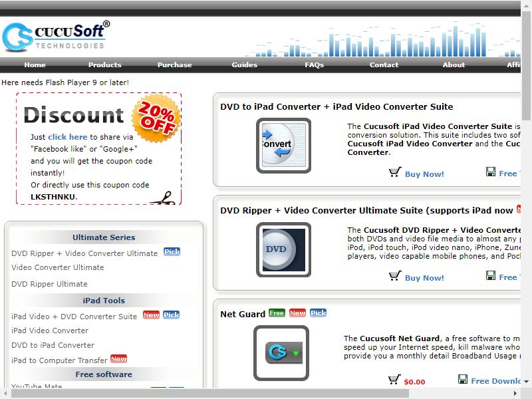The width and height of the screenshot is (532, 399).
Task: Open the Video Converter Ultimate sidebar link
Action: [58, 267]
